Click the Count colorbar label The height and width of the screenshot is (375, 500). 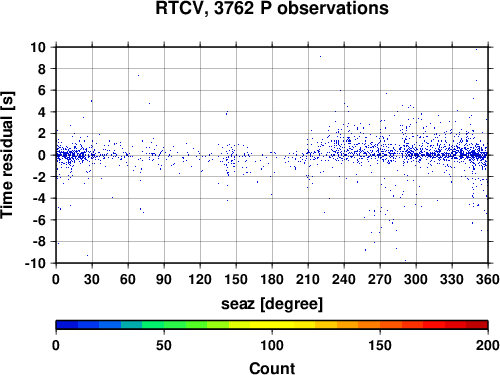coord(272,368)
